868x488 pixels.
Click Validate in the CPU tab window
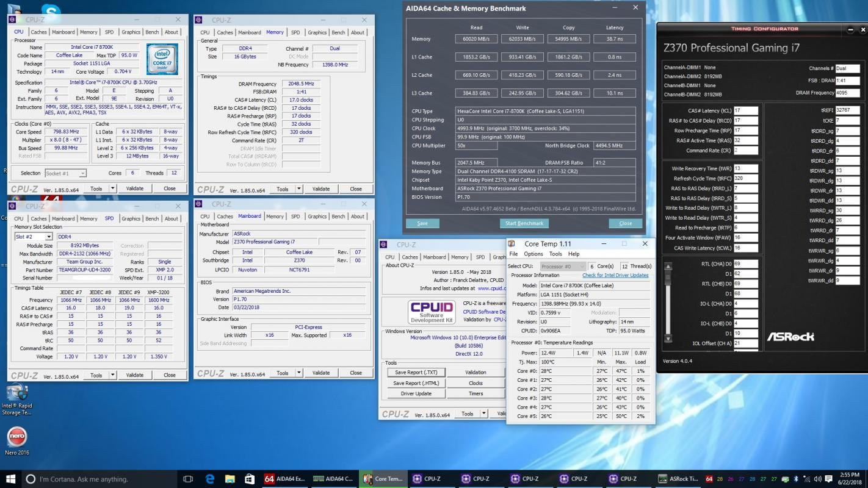tap(135, 188)
